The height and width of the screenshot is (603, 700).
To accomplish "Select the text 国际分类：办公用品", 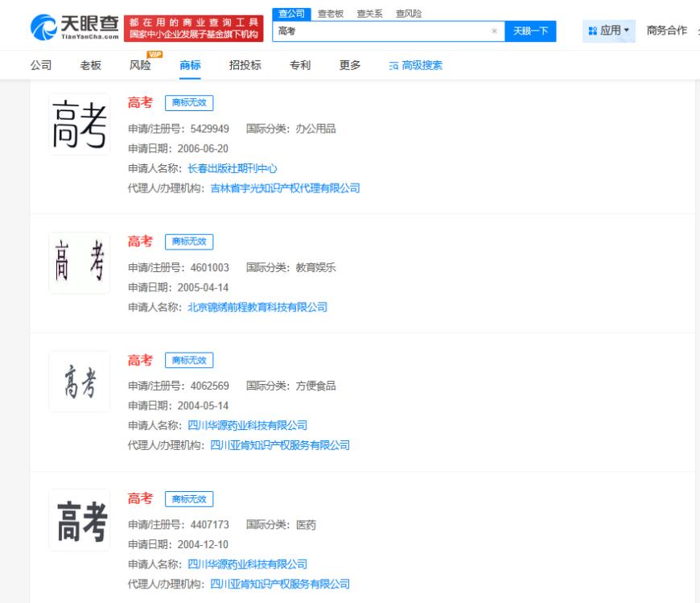I will coord(290,129).
